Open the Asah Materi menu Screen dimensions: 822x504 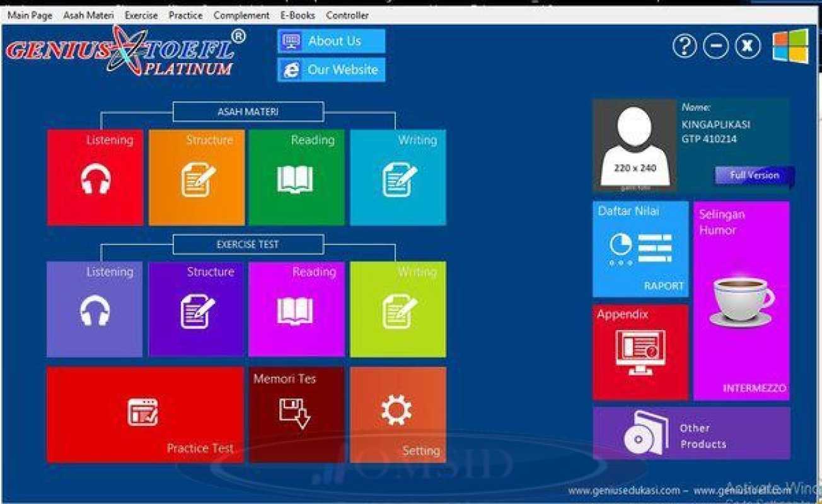88,15
